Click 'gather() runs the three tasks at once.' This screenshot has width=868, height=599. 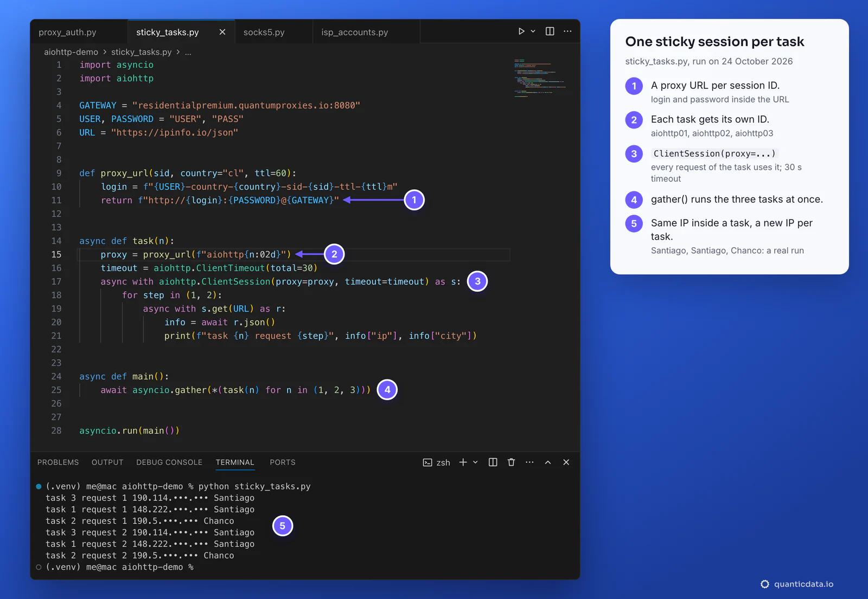coord(737,199)
